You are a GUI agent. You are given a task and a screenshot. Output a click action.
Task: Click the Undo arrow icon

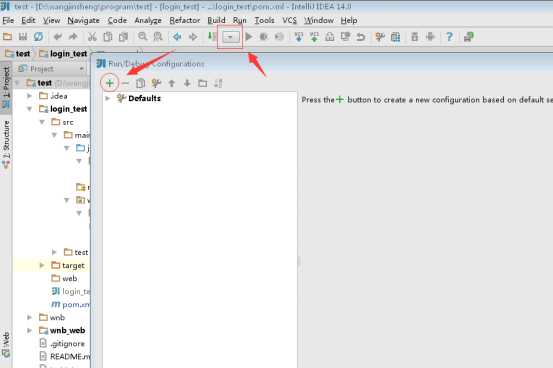[58, 36]
